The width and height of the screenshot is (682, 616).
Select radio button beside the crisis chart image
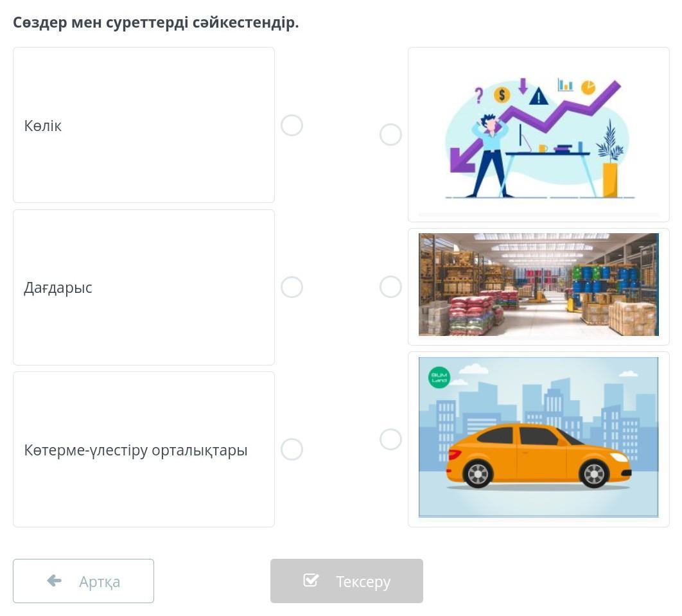click(x=390, y=134)
